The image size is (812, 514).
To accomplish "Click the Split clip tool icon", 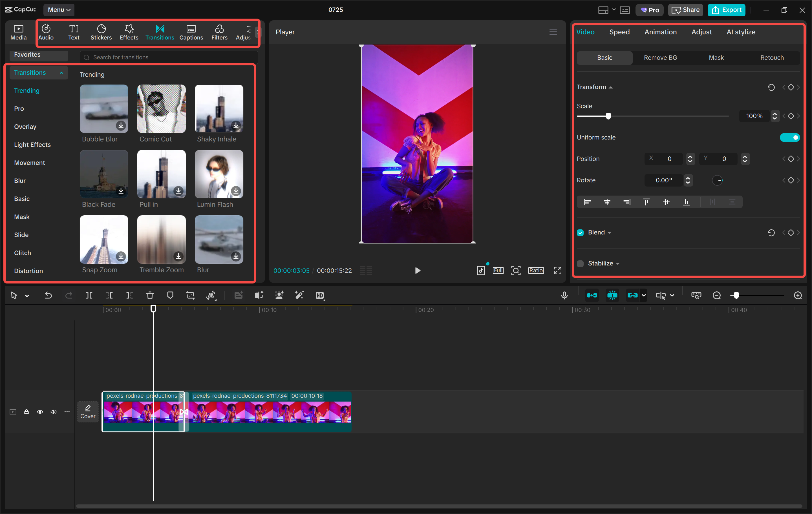I will pos(89,296).
